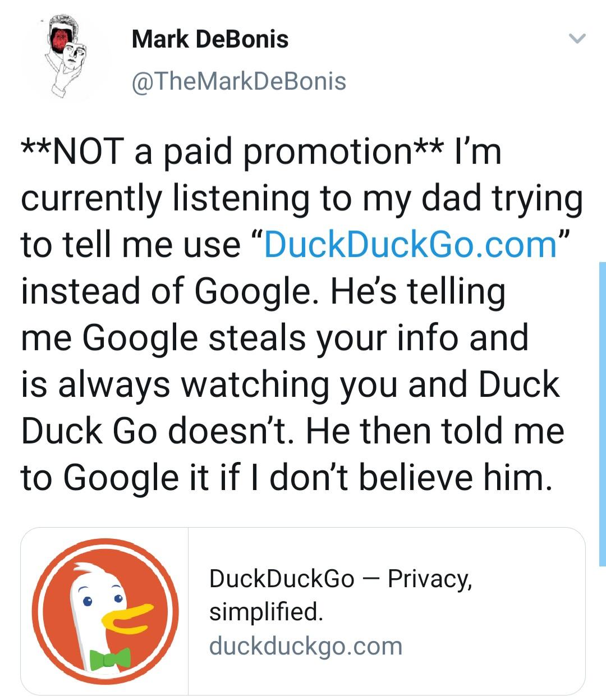Click the duckduckgo.com domain in the card
606x700 pixels.
pos(305,646)
